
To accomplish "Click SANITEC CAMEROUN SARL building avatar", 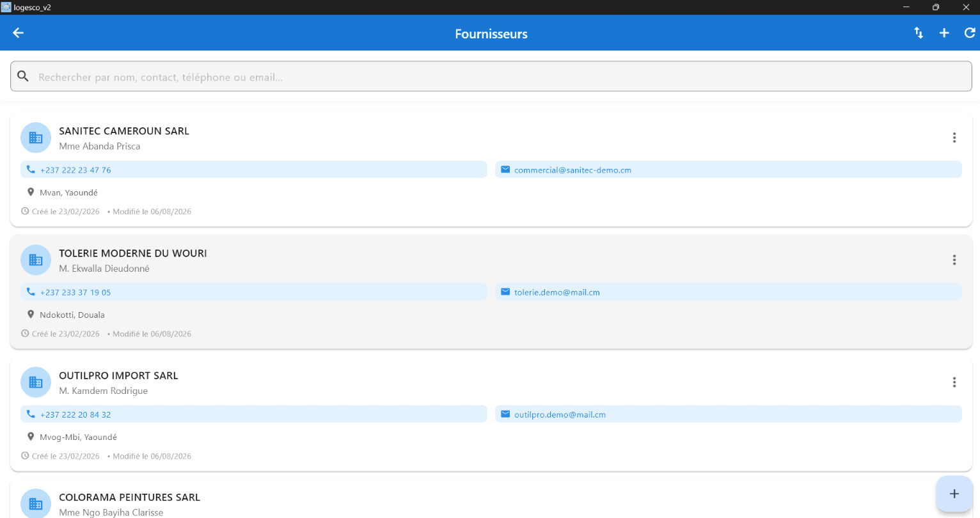I will tap(36, 137).
